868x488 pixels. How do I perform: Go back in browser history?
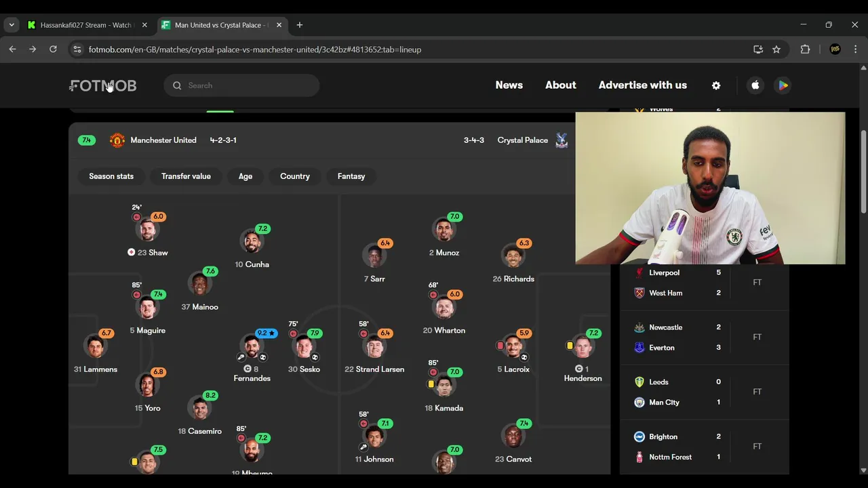(x=12, y=49)
